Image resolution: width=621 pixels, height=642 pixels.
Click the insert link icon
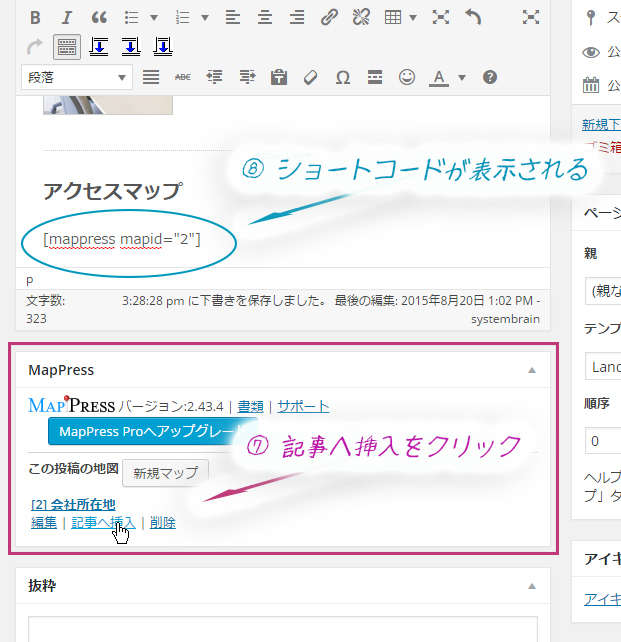pyautogui.click(x=329, y=17)
